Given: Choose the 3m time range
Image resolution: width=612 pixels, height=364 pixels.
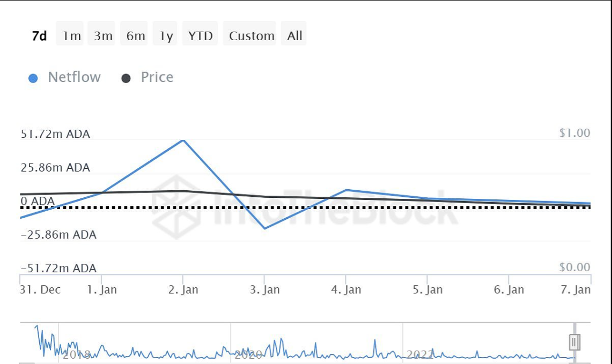Looking at the screenshot, I should tap(103, 36).
